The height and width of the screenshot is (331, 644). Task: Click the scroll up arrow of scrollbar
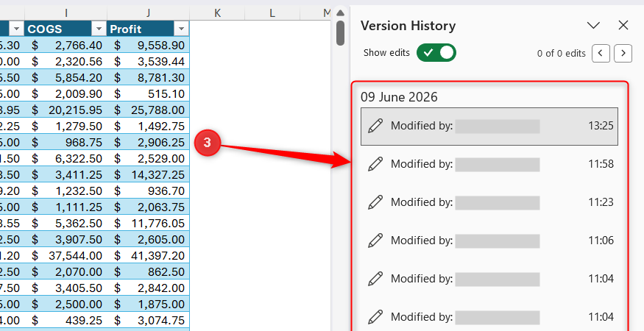coord(340,13)
